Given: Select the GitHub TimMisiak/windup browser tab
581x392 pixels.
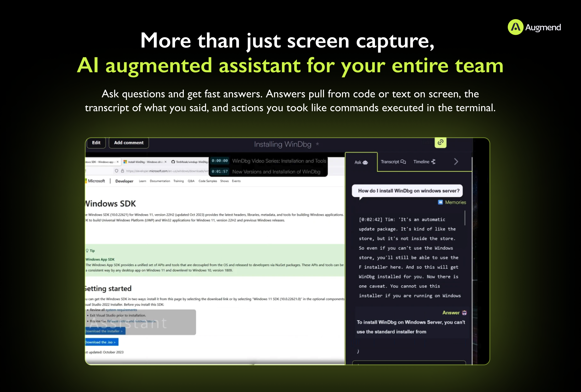Looking at the screenshot, I should point(190,162).
